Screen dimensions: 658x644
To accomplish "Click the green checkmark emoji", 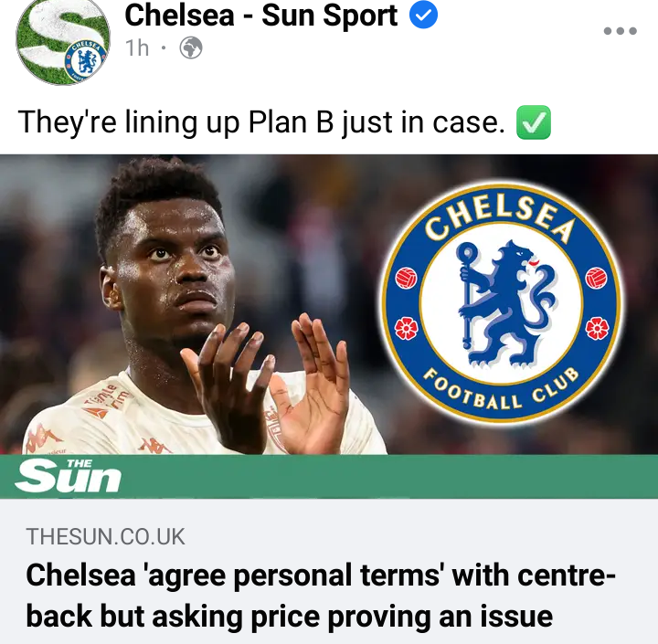I will 534,122.
